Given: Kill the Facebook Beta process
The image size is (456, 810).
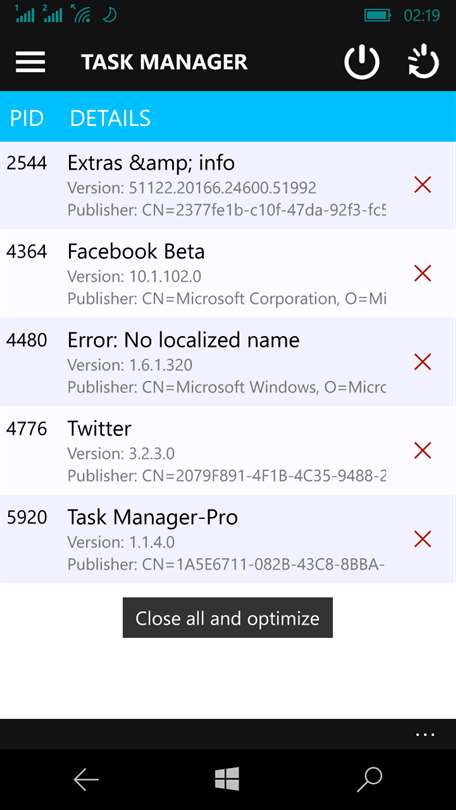Looking at the screenshot, I should 422,273.
